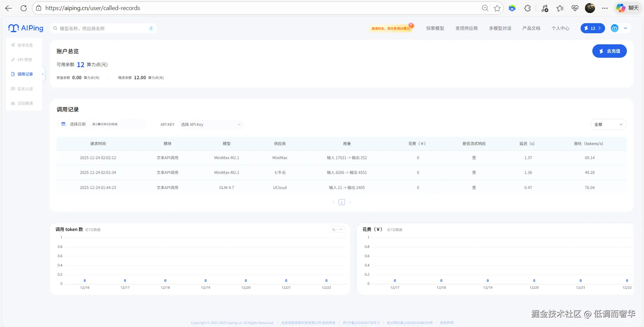
Task: Click 输入 17021 -> 输出 252 usage cell
Action: click(347, 158)
